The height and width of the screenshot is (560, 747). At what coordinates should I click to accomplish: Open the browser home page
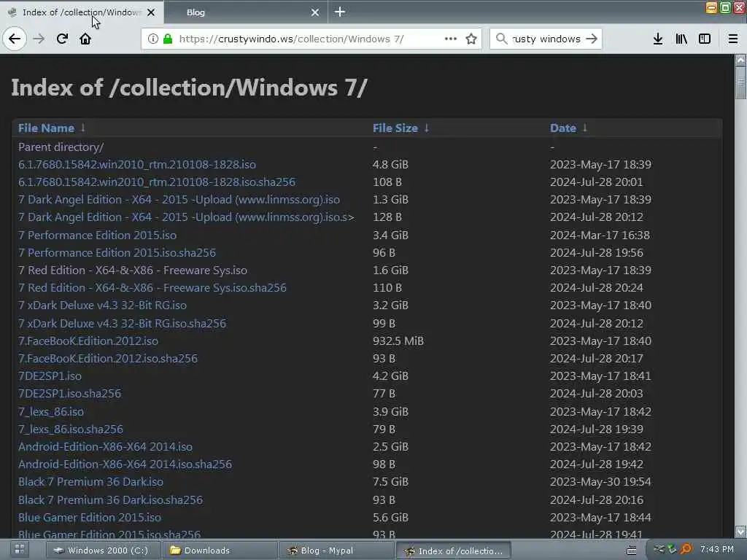coord(85,39)
